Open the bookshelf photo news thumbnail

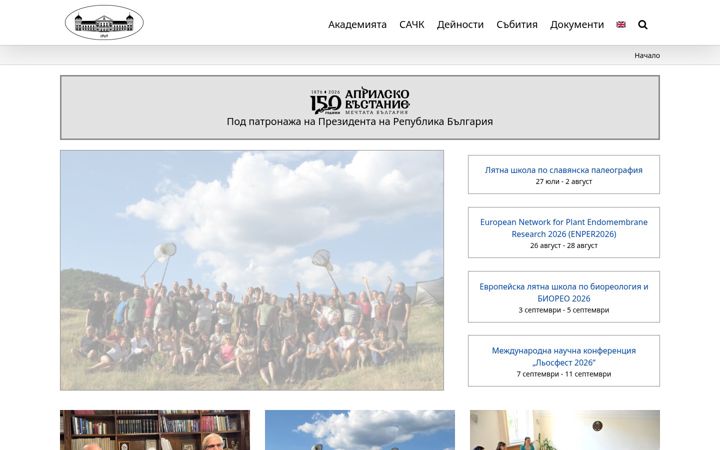(155, 430)
